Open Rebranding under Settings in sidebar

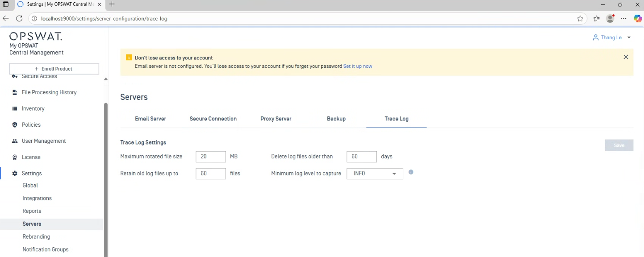(x=36, y=236)
